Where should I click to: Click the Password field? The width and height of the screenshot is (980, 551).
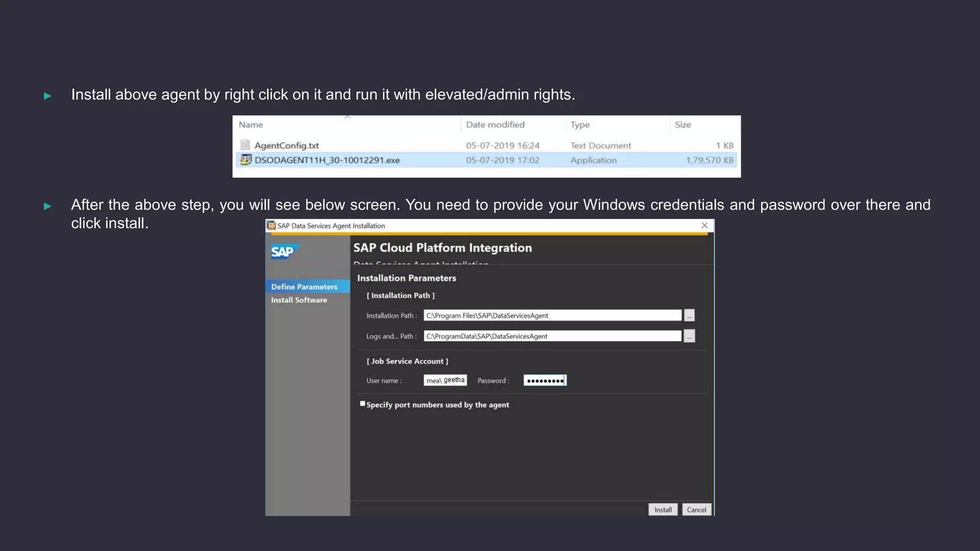[x=545, y=381]
